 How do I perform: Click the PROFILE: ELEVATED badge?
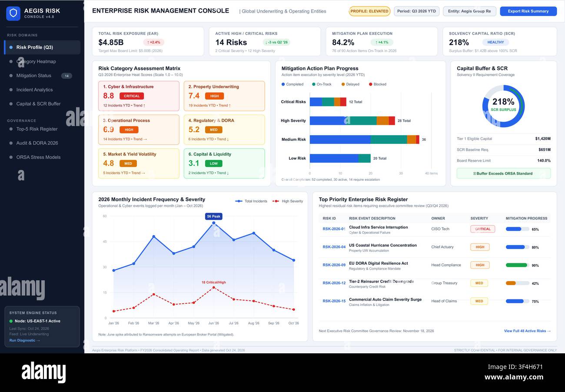click(369, 11)
